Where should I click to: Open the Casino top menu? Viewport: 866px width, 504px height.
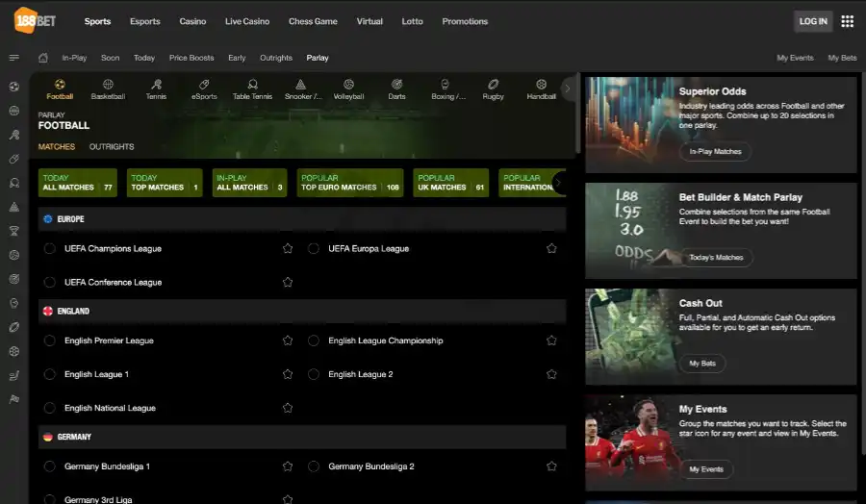(x=192, y=21)
